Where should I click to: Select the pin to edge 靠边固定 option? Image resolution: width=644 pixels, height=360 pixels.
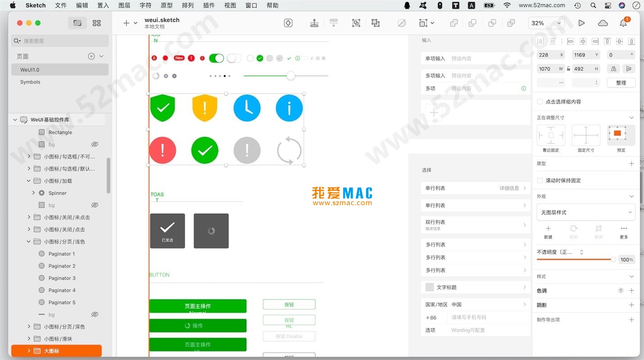(x=551, y=135)
